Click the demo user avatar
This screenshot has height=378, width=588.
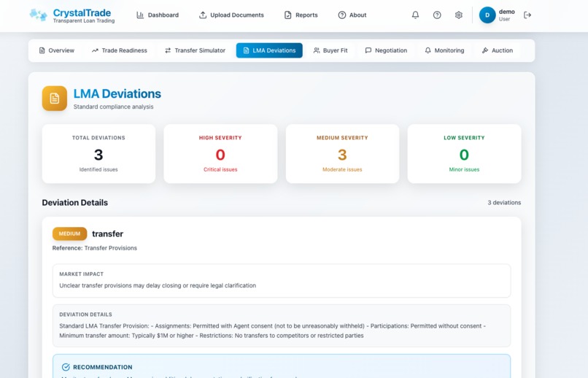click(487, 15)
